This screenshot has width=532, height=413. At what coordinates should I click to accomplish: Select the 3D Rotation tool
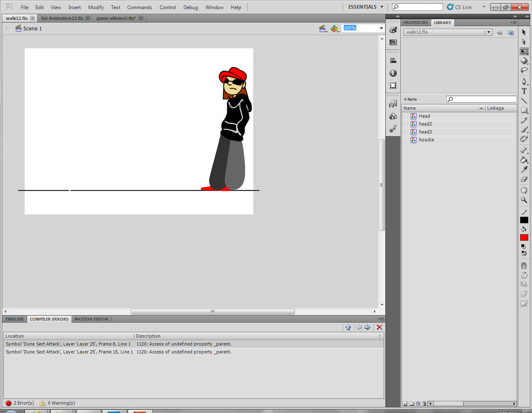pyautogui.click(x=524, y=61)
